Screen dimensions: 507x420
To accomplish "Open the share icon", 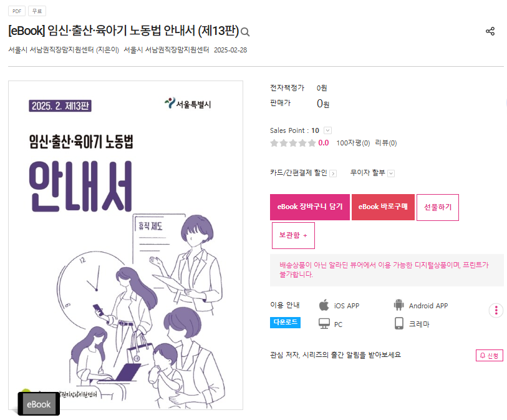I will (490, 31).
